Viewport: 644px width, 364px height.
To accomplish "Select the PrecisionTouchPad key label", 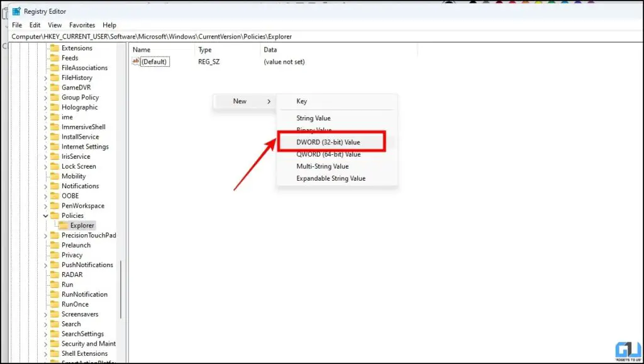I will tap(89, 236).
